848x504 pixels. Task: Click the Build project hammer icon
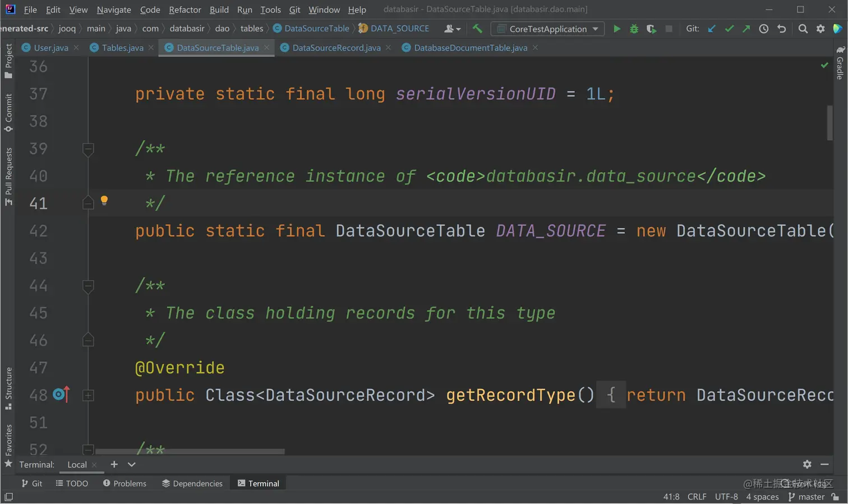pos(477,29)
